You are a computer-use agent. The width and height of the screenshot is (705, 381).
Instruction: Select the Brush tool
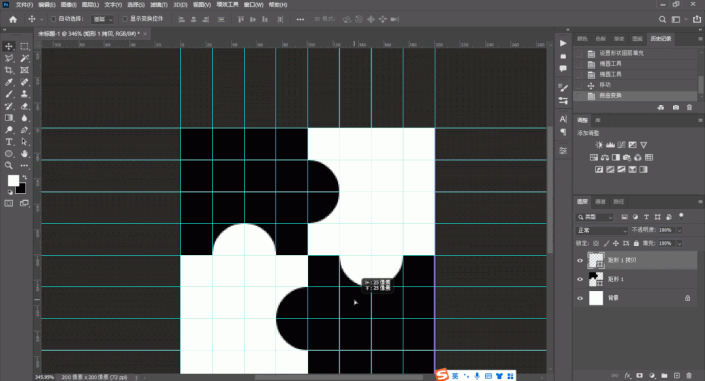coord(9,94)
